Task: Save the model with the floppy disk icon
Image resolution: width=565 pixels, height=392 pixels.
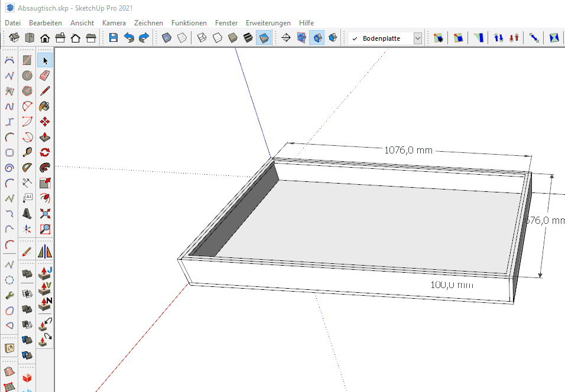Action: point(113,38)
